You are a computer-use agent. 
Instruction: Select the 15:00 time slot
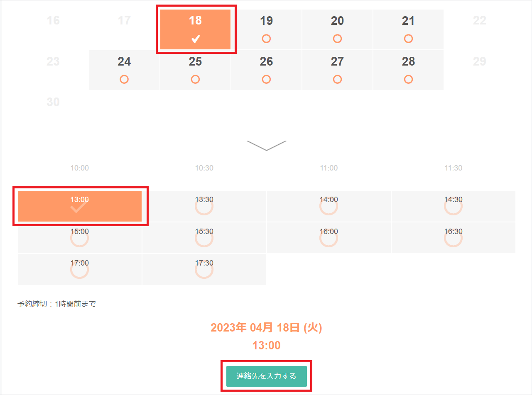(x=80, y=238)
